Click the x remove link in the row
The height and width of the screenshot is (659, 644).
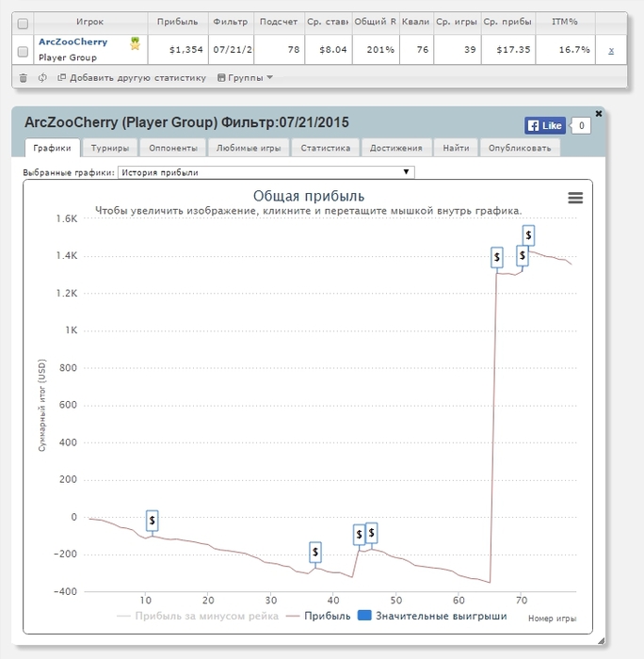pyautogui.click(x=611, y=50)
